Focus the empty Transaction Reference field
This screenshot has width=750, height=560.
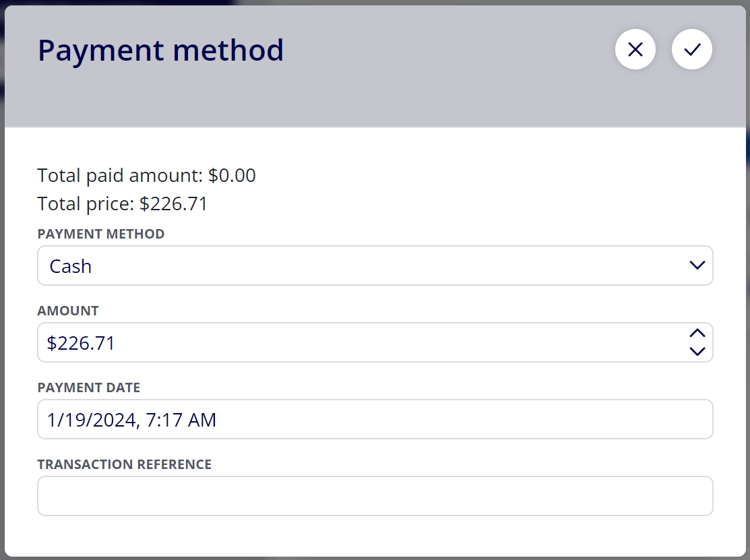[x=375, y=496]
